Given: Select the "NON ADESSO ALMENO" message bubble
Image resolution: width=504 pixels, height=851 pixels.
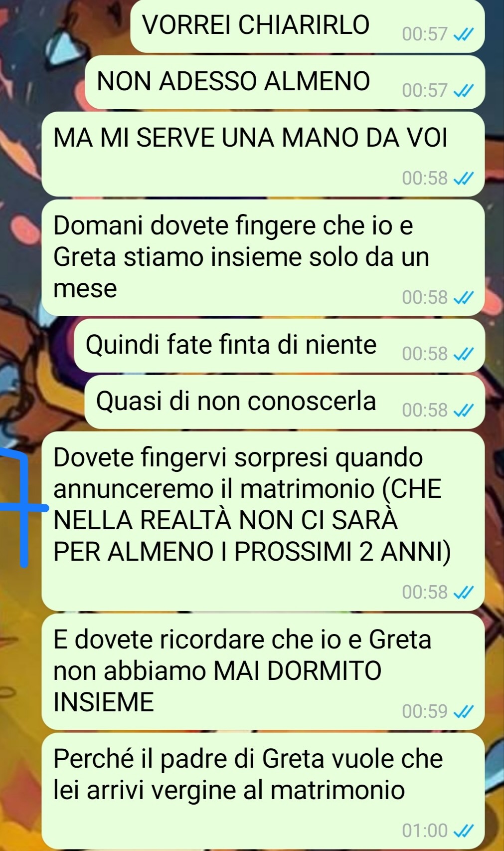Looking at the screenshot, I should pyautogui.click(x=285, y=82).
